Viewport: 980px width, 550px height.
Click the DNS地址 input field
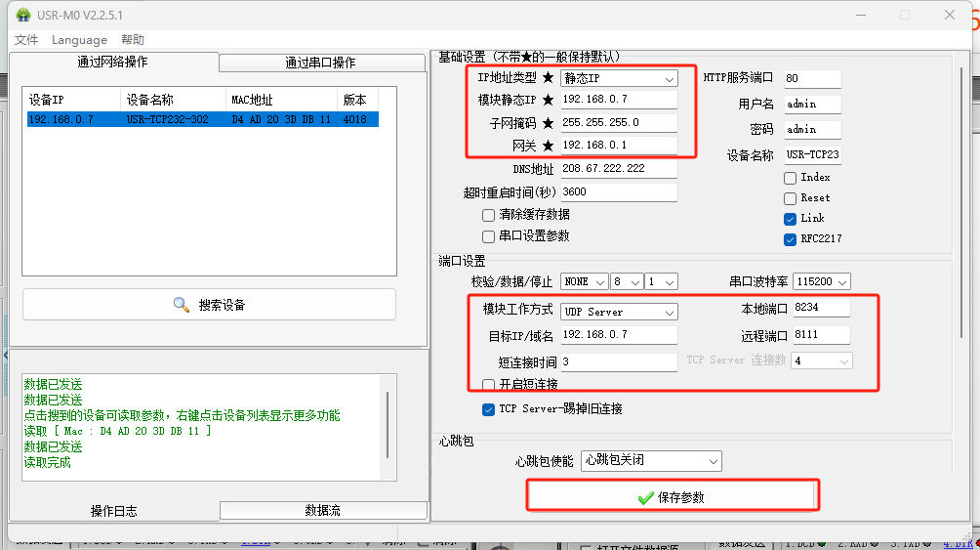[x=619, y=168]
